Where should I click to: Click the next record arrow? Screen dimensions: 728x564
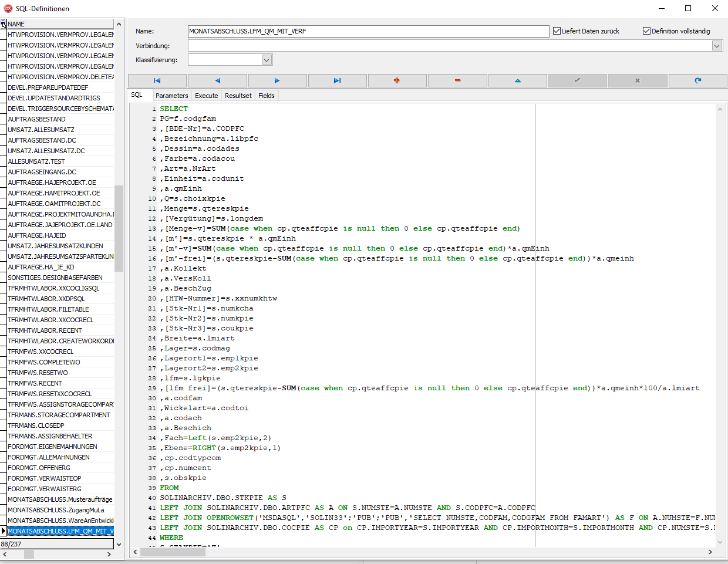[x=277, y=80]
